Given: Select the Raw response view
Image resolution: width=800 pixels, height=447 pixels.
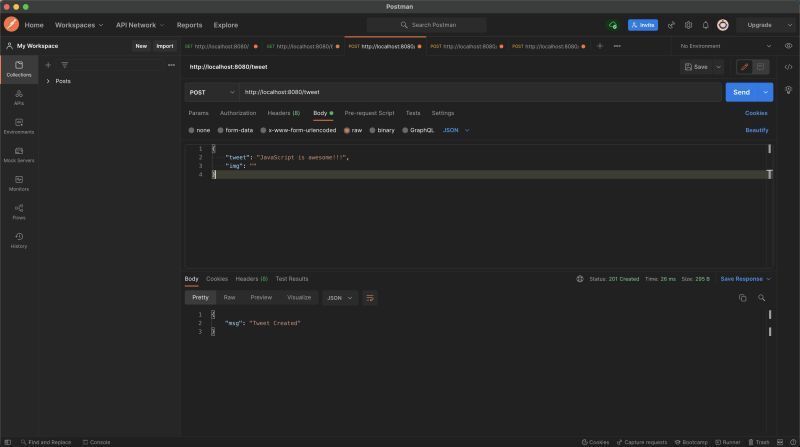Looking at the screenshot, I should tap(230, 297).
